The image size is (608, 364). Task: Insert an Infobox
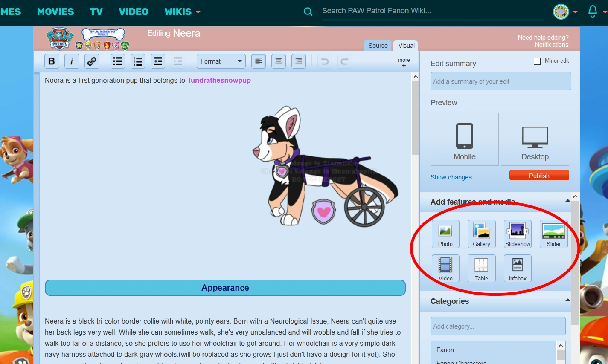click(x=518, y=269)
